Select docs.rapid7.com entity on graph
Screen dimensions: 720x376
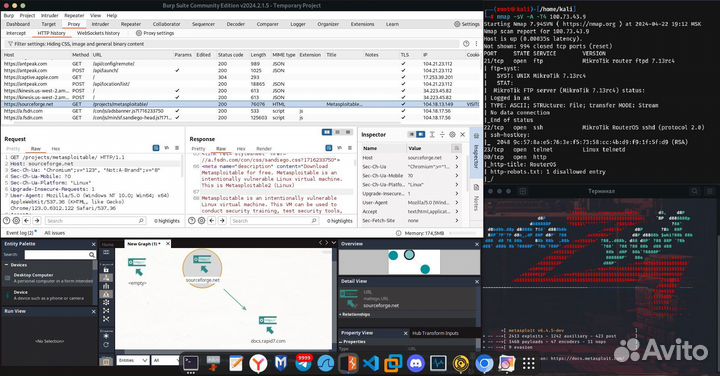(268, 329)
